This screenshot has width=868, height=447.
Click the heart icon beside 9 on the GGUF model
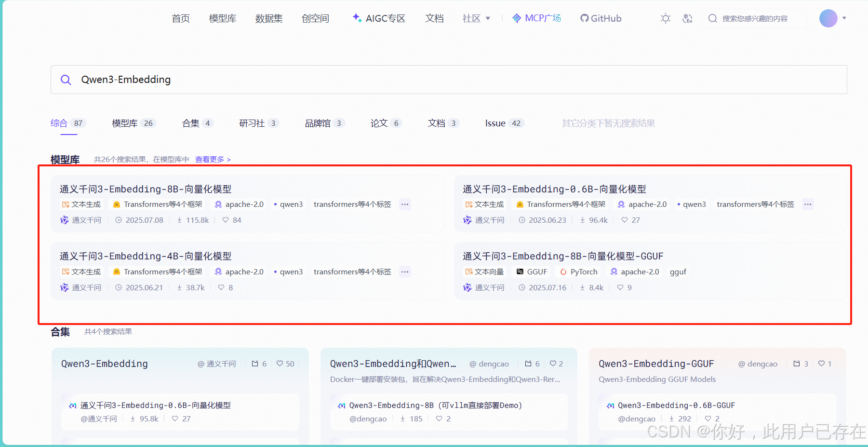coord(620,287)
